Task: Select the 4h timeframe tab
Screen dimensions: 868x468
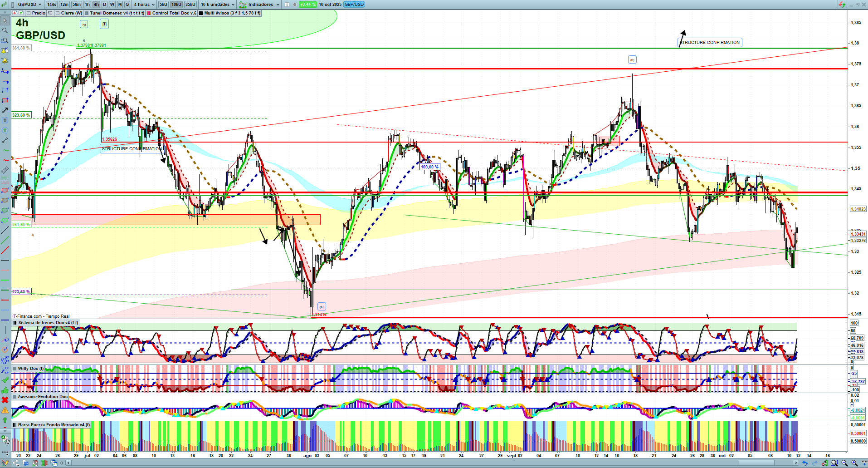Action: point(97,5)
